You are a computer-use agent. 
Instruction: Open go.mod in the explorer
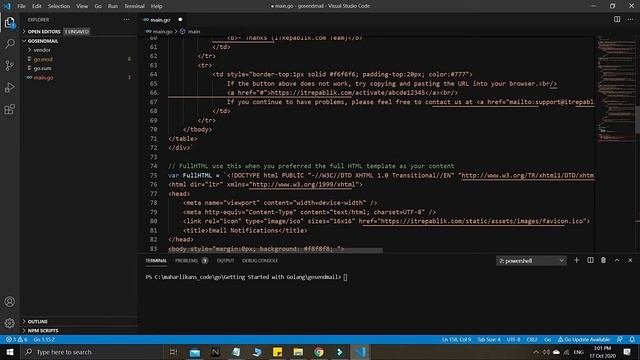pos(43,59)
